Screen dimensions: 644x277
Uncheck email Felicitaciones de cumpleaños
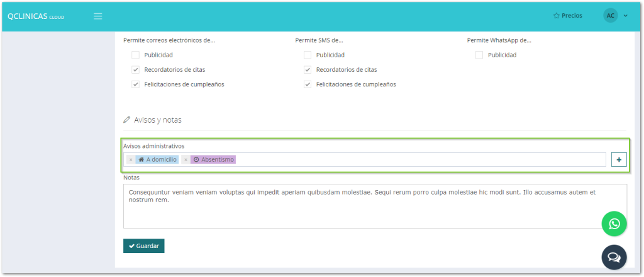(136, 84)
